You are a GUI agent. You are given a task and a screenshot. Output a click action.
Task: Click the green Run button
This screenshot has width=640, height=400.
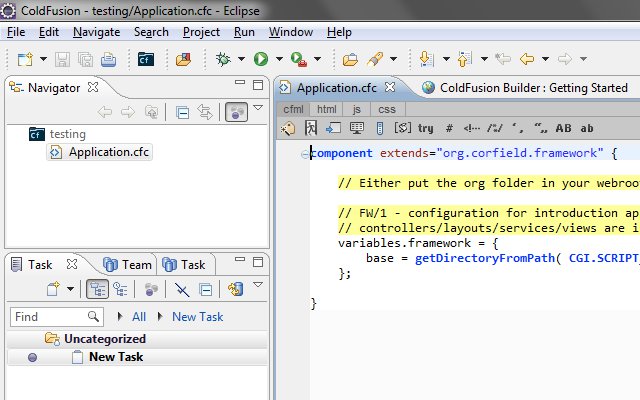click(x=261, y=60)
